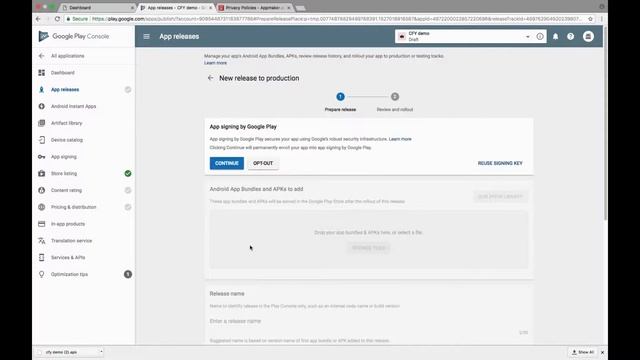Click the Google Play Console logo

coord(74,36)
